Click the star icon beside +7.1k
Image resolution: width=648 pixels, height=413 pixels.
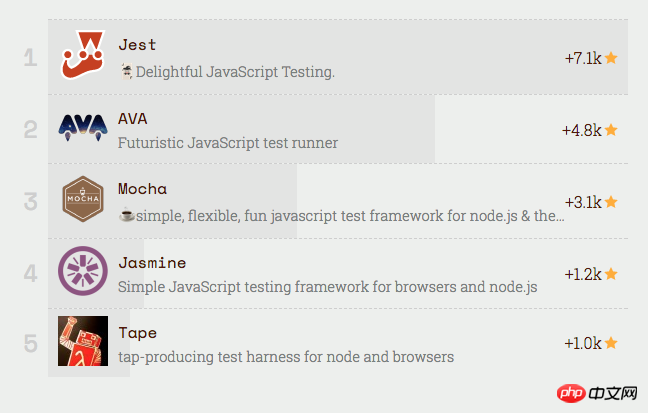(611, 58)
